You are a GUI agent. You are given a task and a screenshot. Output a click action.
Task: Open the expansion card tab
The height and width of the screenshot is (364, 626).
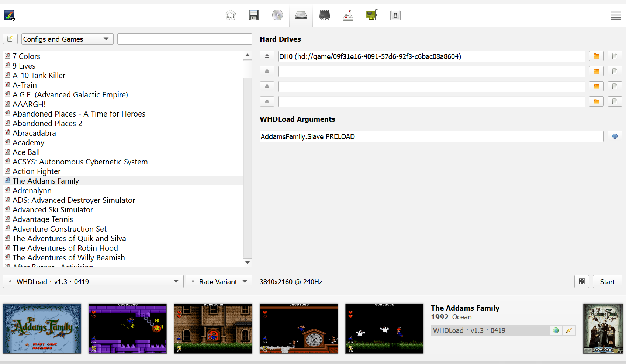tap(371, 15)
